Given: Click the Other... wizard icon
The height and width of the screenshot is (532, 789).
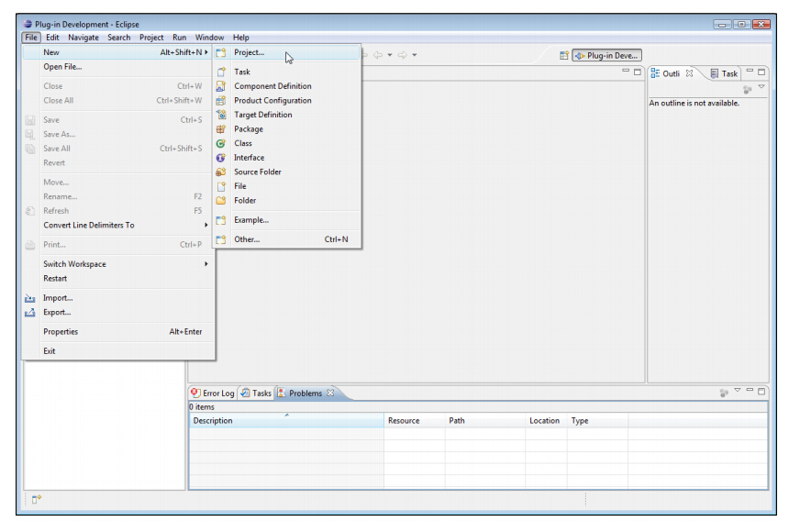Looking at the screenshot, I should click(221, 239).
